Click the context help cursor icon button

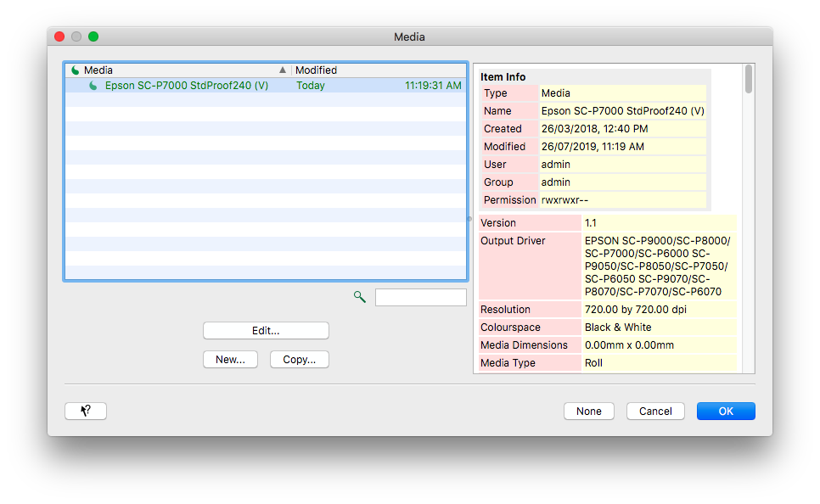(x=86, y=411)
